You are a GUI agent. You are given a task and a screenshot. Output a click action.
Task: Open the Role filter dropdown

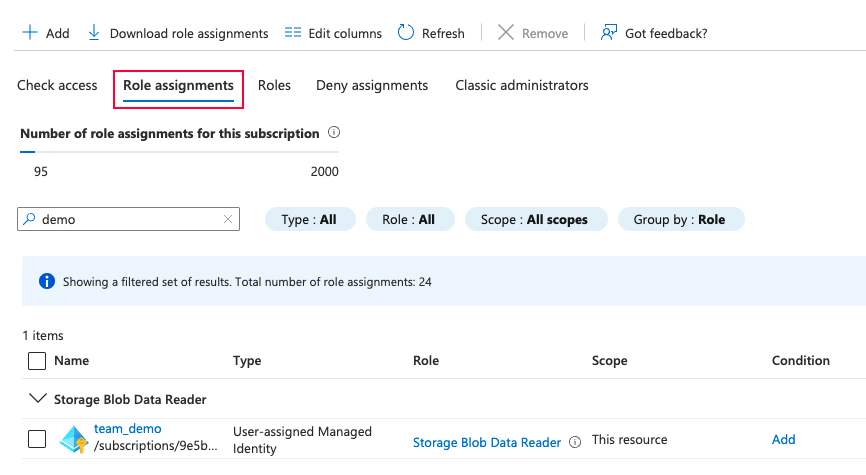[410, 220]
